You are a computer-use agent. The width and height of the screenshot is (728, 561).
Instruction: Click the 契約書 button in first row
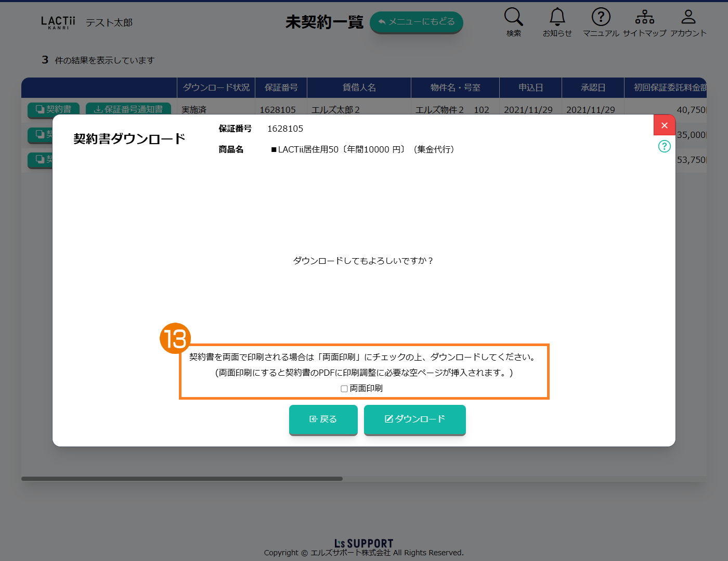pyautogui.click(x=54, y=109)
